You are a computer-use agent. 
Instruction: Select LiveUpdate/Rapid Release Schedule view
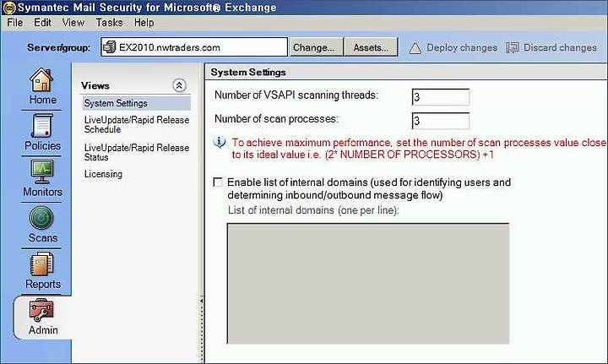coord(137,124)
